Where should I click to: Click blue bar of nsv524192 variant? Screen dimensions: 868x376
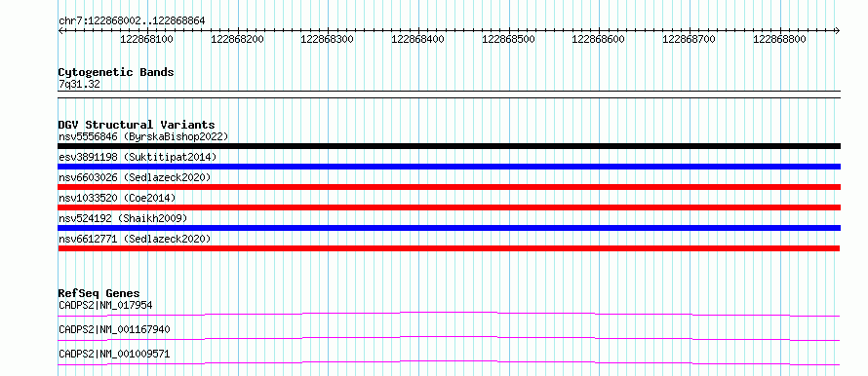pyautogui.click(x=449, y=228)
